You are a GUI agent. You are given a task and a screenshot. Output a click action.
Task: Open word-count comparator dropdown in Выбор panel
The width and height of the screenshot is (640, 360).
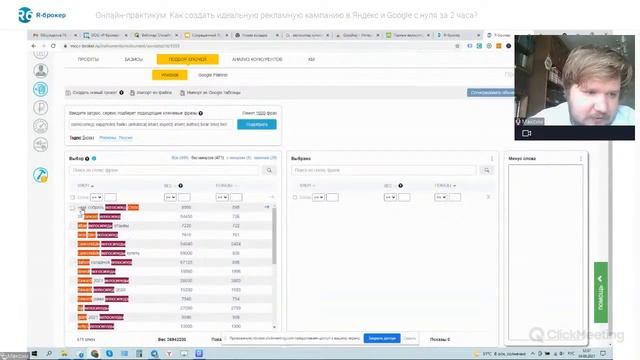click(x=96, y=198)
